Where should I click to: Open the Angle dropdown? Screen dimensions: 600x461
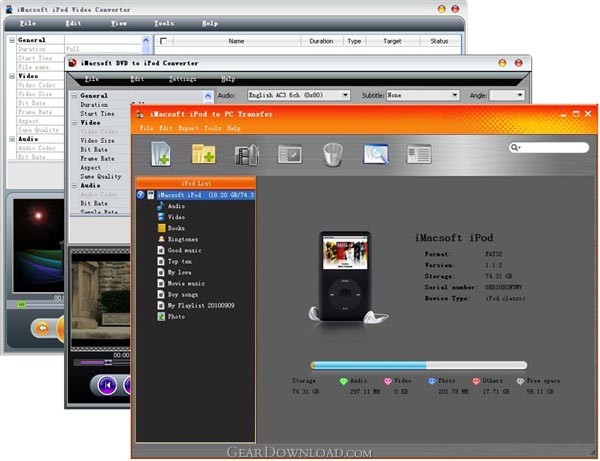pyautogui.click(x=507, y=95)
